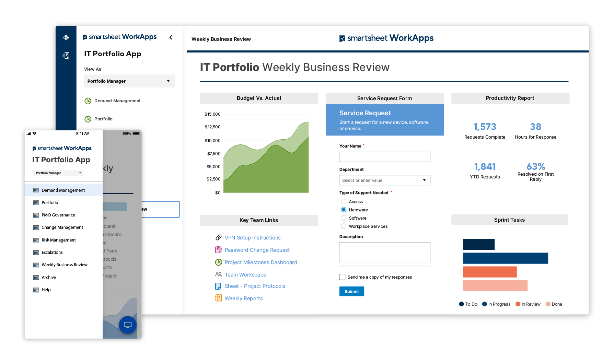Open the Portfolio Manager View As dropdown
This screenshot has height=364, width=614.
tap(129, 81)
